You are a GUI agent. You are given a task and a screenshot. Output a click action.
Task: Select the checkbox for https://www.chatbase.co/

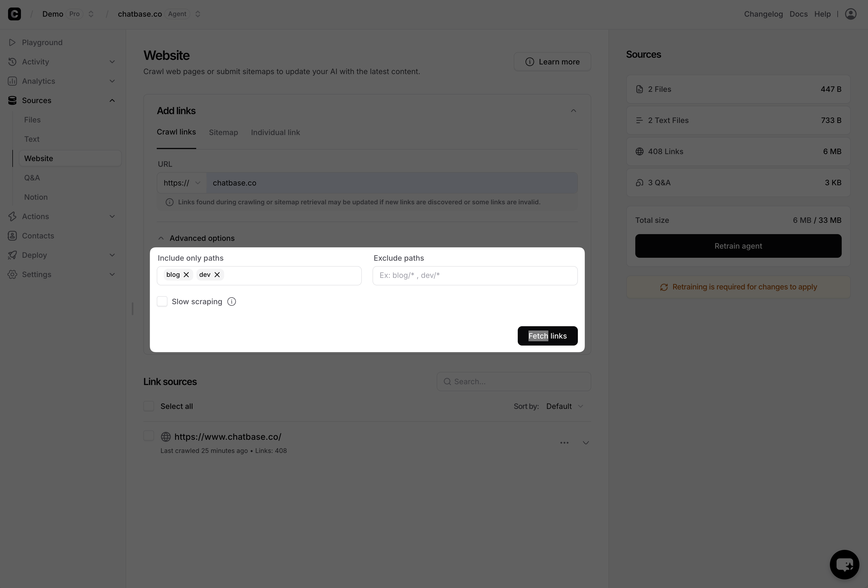[148, 436]
